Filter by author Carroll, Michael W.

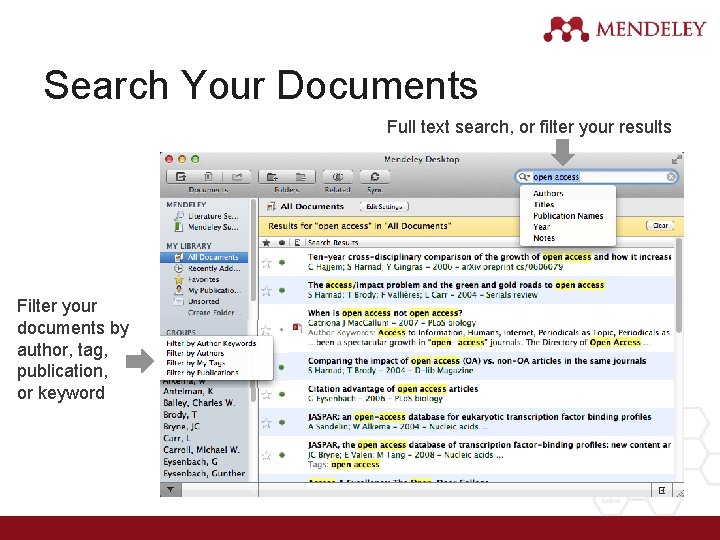[202, 450]
